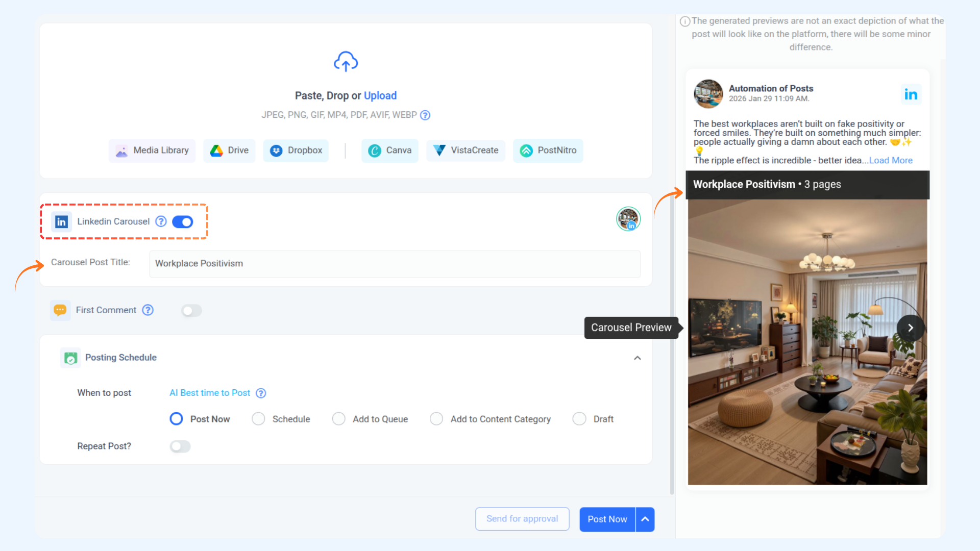The image size is (980, 551).
Task: Import from Google Drive
Action: [229, 151]
